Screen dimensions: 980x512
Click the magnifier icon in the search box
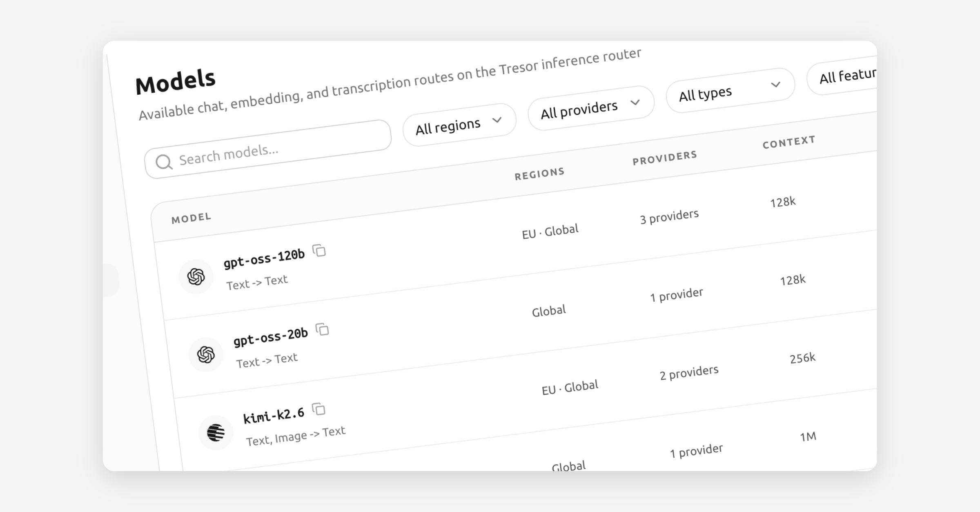tap(164, 162)
